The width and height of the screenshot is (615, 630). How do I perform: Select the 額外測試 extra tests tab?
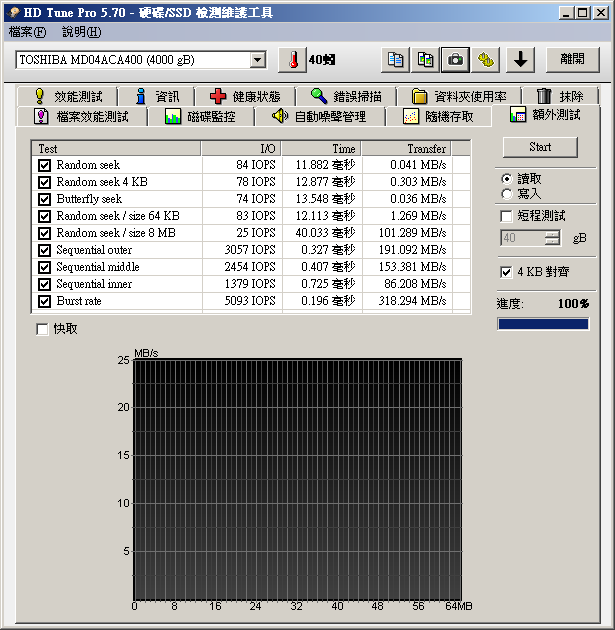point(546,115)
